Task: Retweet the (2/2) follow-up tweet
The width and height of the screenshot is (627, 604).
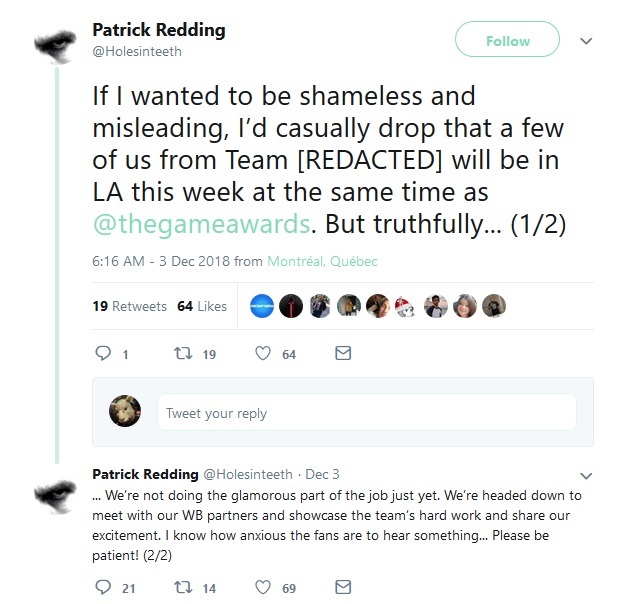Action: tap(185, 588)
